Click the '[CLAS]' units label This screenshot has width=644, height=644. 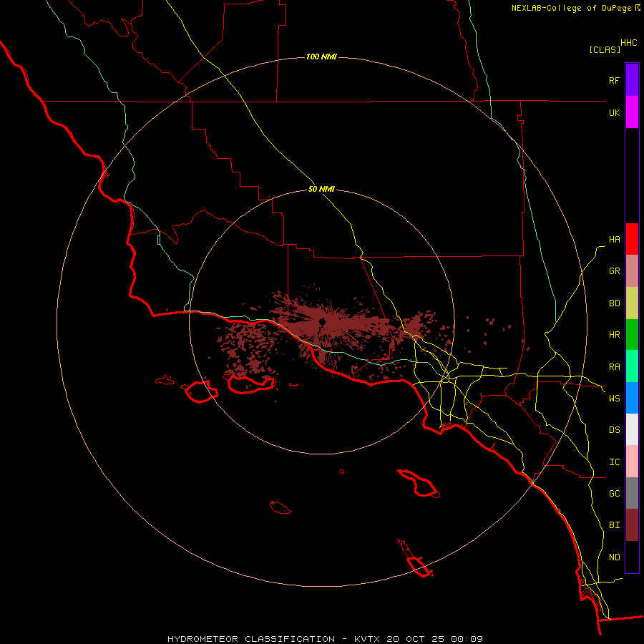605,49
